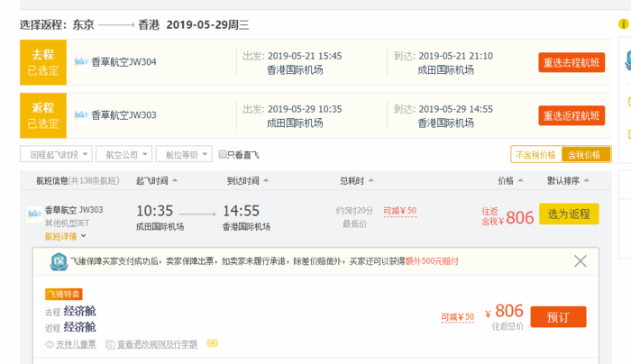Click the 其他机型JET text
Image resolution: width=631 pixels, height=364 pixels.
pyautogui.click(x=67, y=223)
